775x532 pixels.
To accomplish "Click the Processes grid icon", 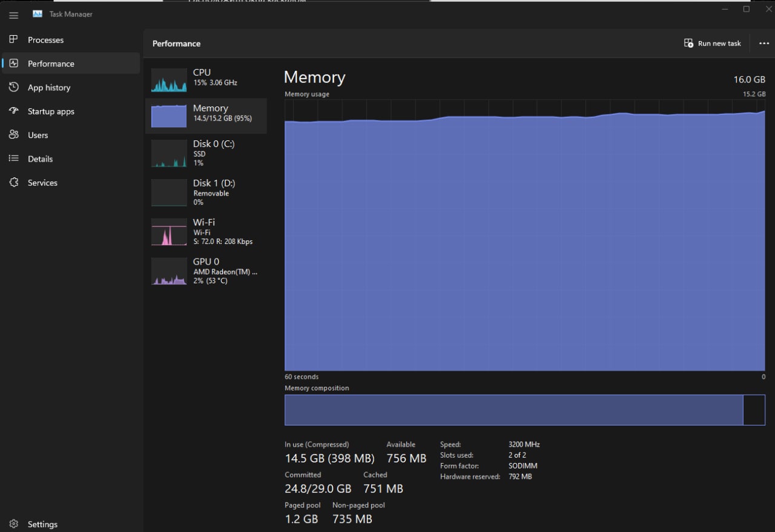I will click(x=13, y=39).
